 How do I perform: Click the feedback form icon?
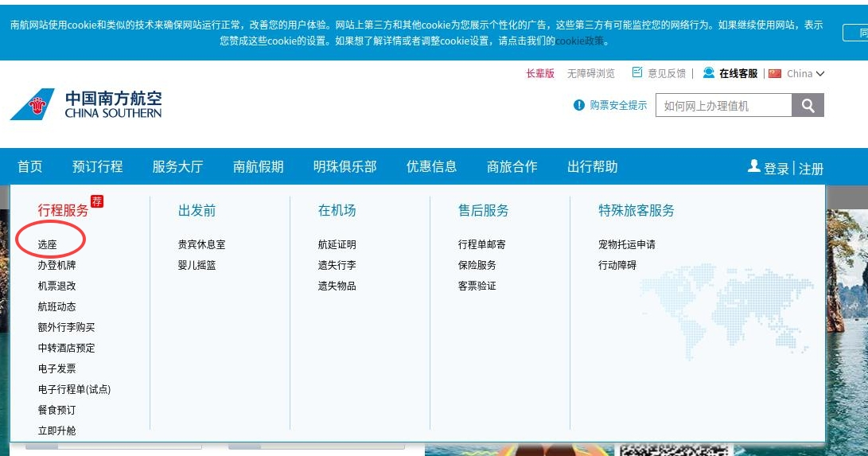pos(637,73)
